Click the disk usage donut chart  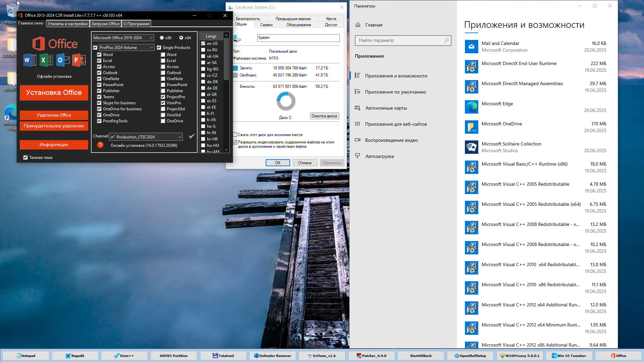tap(286, 101)
